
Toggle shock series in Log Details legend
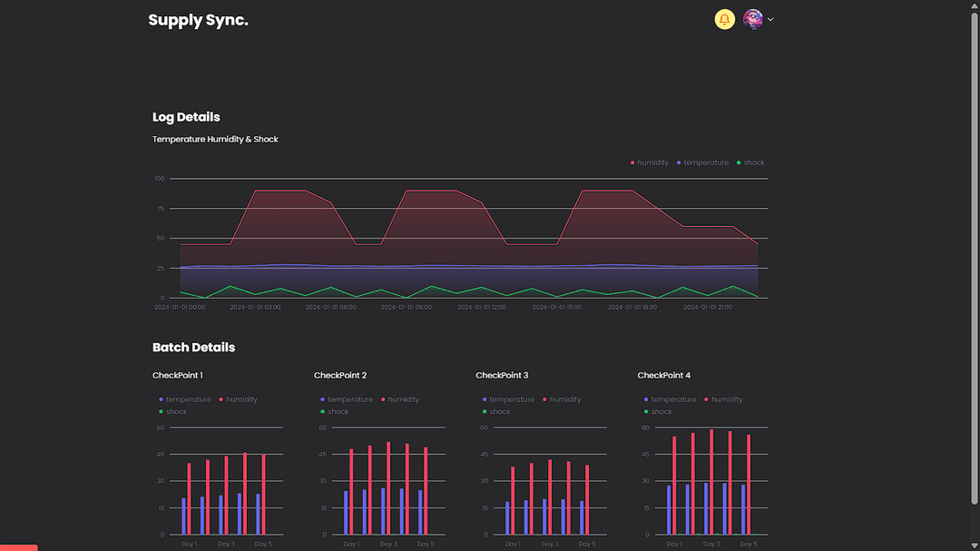[750, 162]
